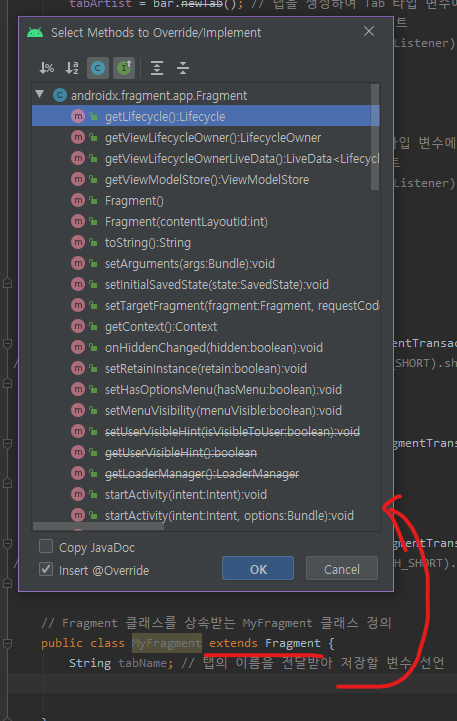Click method icon beside Fragment()
Screen dimensions: 457x721
click(78, 200)
